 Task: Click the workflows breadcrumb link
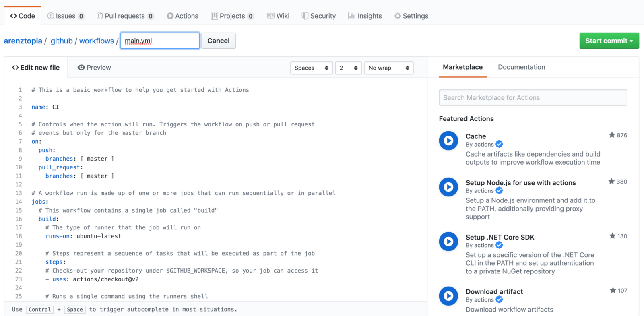[97, 41]
